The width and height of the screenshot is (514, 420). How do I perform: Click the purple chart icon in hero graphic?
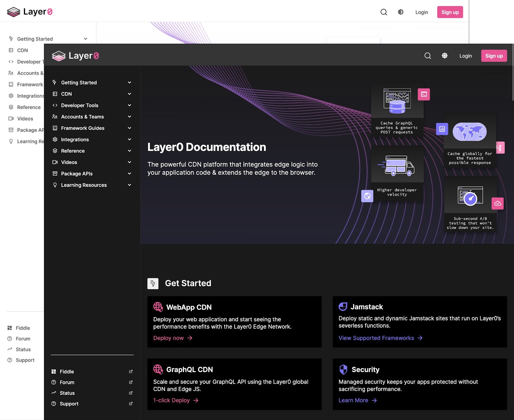442,129
